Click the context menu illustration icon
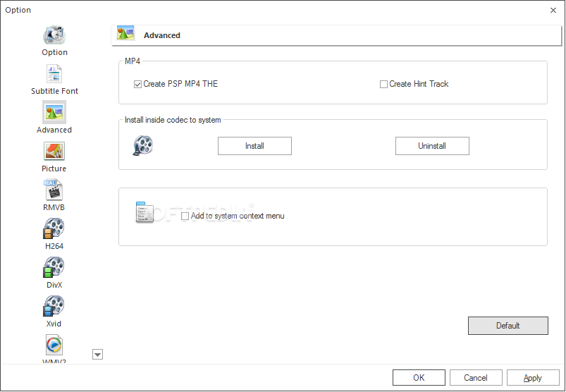This screenshot has height=392, width=566. (x=144, y=212)
